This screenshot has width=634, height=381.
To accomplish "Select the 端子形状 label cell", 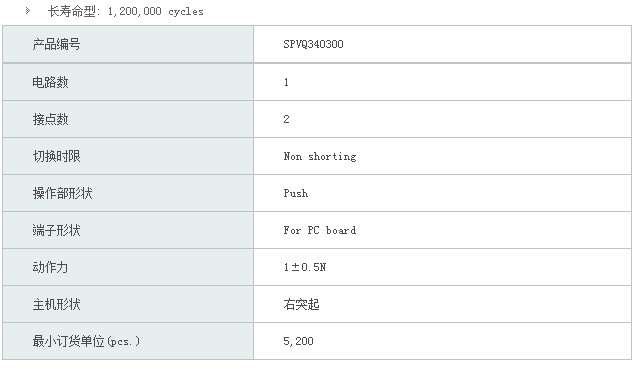I will 128,230.
